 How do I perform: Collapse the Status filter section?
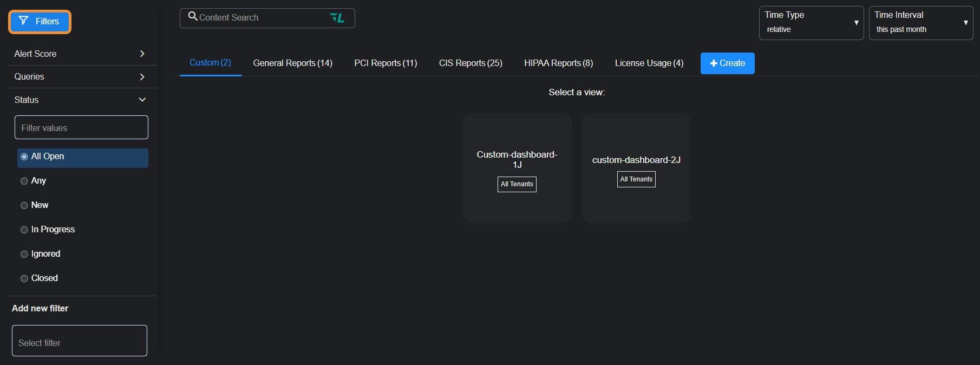142,100
